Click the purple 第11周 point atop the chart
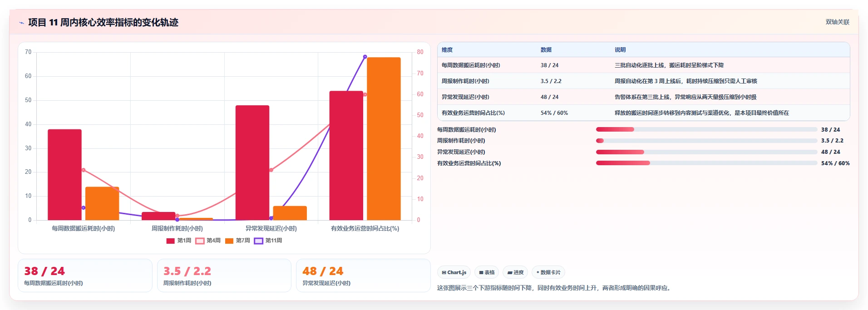 point(365,57)
